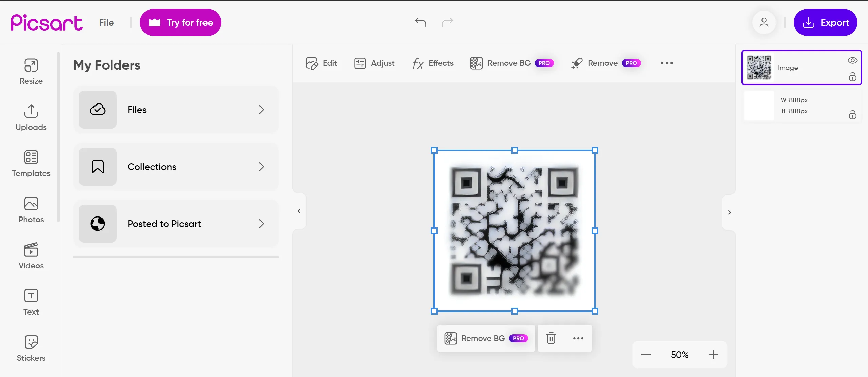Increase zoom with the plus button
The height and width of the screenshot is (377, 868).
(x=713, y=355)
